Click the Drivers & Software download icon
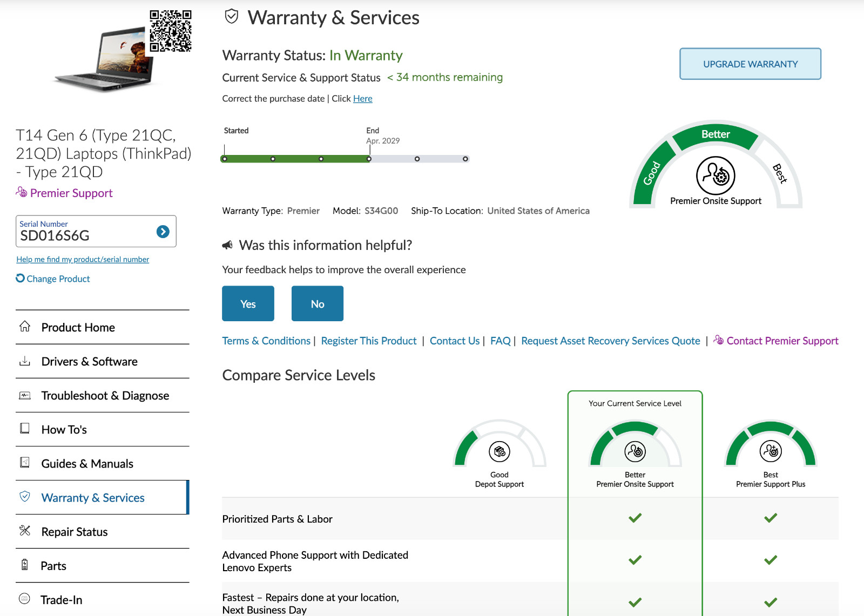The image size is (864, 616). [x=25, y=361]
